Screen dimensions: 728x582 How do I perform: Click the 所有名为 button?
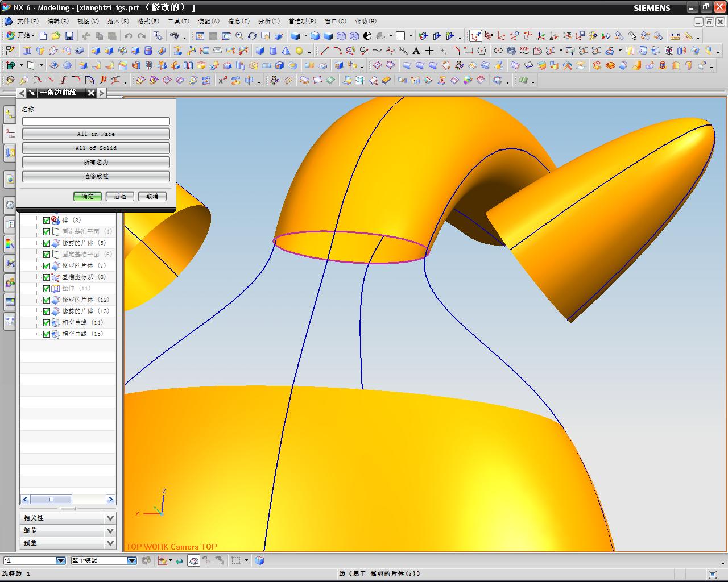[x=96, y=163]
